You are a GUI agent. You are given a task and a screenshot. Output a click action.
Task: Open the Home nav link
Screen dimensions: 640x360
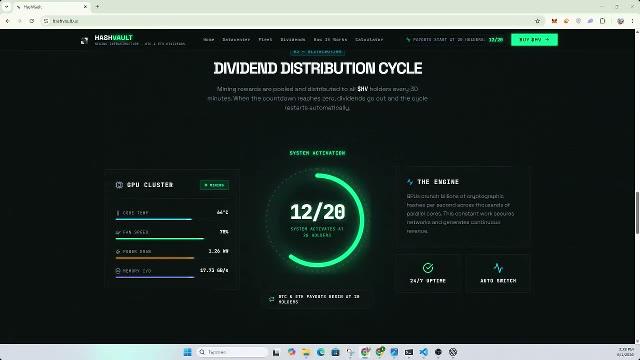click(209, 40)
